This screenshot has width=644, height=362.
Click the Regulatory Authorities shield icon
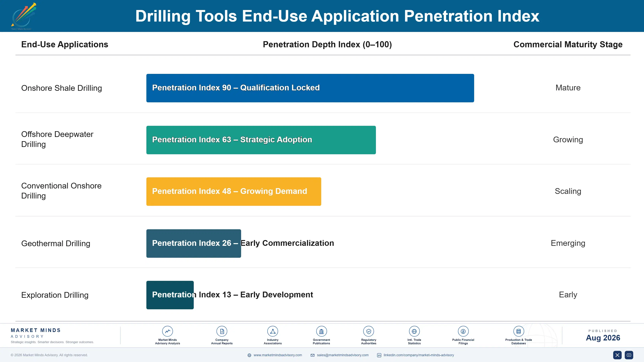369,331
